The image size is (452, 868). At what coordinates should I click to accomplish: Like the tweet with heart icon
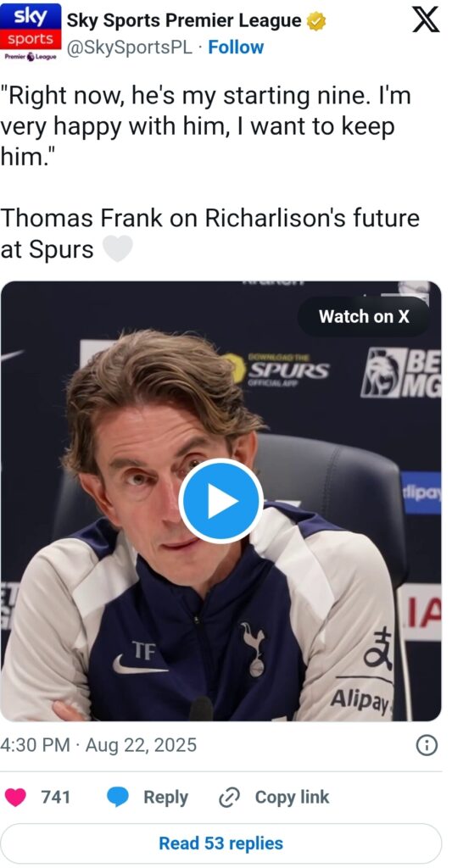click(x=15, y=797)
